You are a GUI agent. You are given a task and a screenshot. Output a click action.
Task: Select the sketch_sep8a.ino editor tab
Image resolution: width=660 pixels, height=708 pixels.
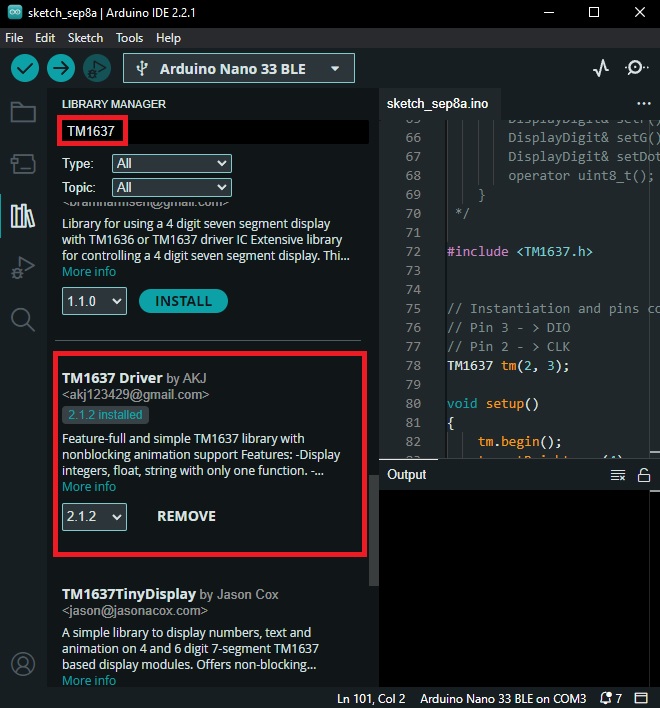(x=437, y=104)
